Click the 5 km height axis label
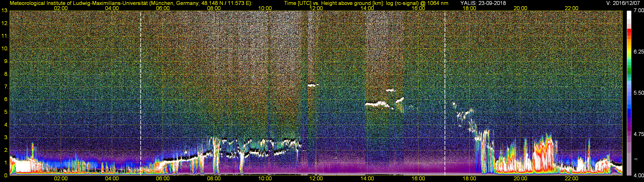This screenshot has height=182, width=644. pyautogui.click(x=6, y=112)
